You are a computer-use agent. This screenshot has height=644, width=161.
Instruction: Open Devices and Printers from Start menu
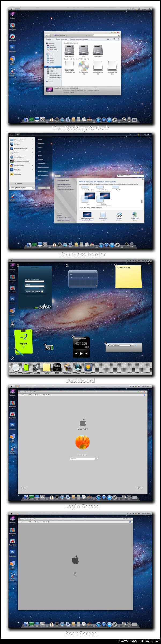pos(43,167)
